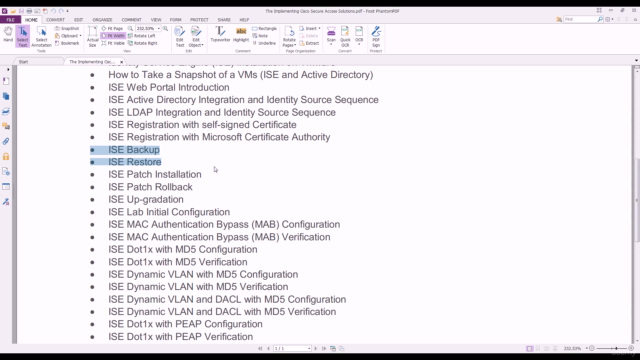
Task: Choose Fit Visible view
Action: 113,43
